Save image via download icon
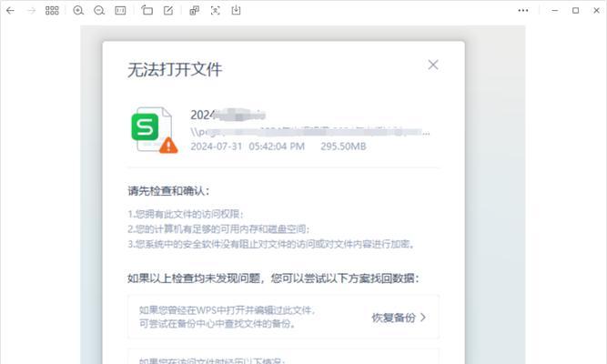This screenshot has width=607, height=364. click(236, 10)
